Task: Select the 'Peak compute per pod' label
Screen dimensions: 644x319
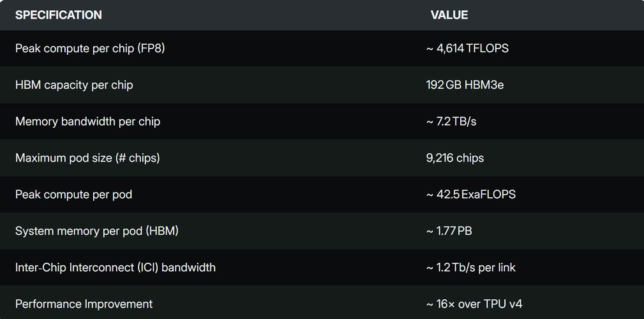Action: (73, 194)
